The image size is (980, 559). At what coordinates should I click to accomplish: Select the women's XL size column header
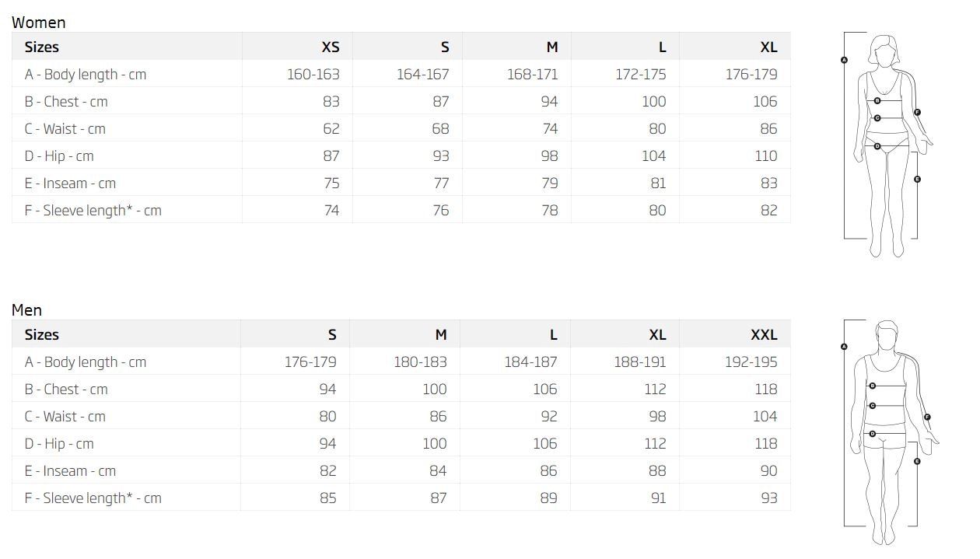tap(768, 47)
